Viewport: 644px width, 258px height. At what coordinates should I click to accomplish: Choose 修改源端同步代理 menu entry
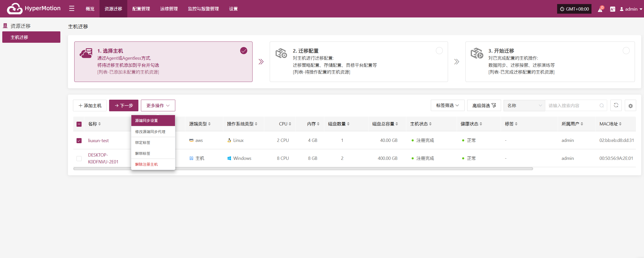point(153,132)
